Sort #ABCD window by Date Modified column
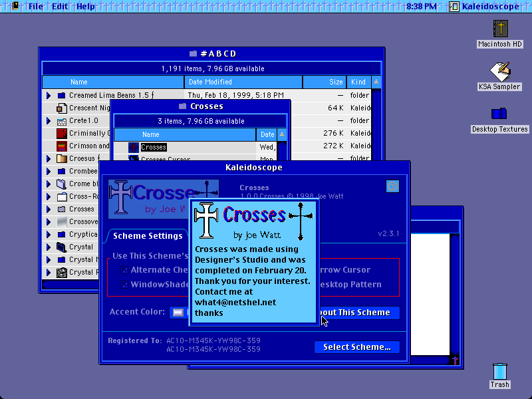 click(243, 82)
